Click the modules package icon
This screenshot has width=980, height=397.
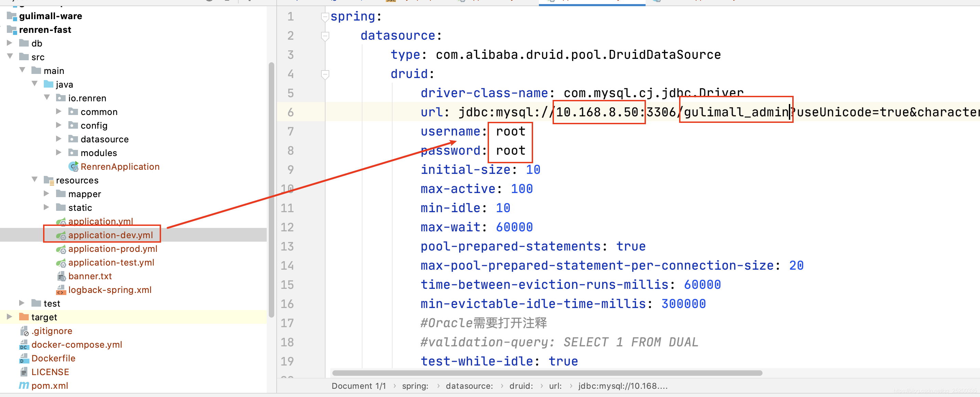tap(73, 153)
